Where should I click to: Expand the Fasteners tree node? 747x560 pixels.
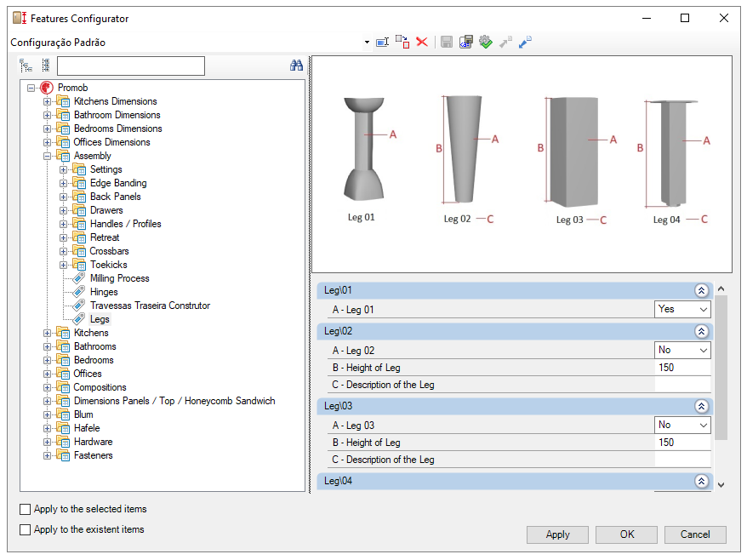point(47,455)
